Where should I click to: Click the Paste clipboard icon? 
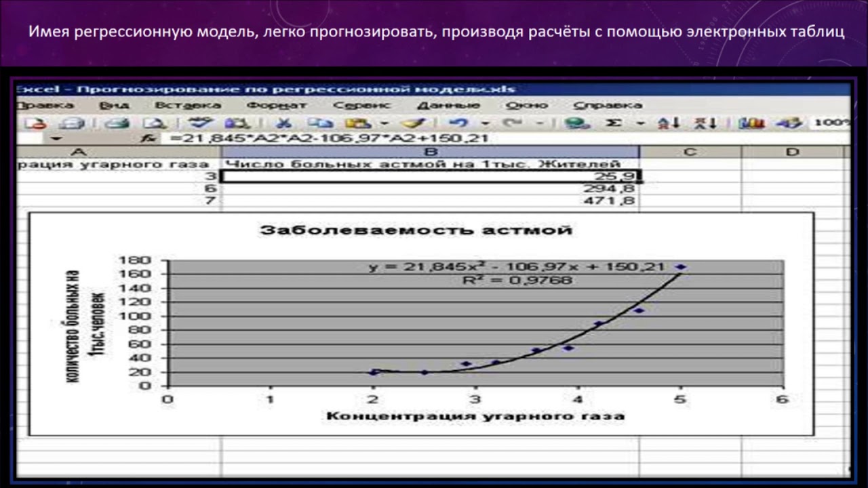coord(357,123)
